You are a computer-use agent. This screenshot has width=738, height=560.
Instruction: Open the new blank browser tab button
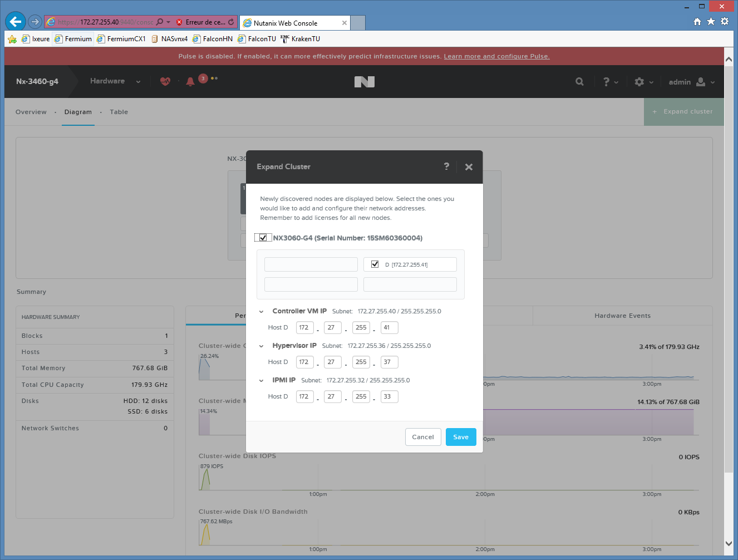(358, 23)
